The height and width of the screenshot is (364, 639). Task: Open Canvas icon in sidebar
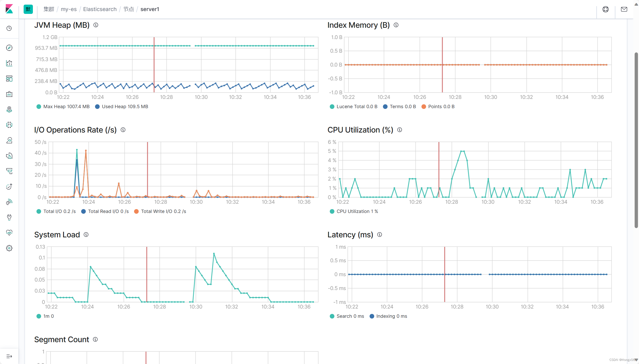9,94
